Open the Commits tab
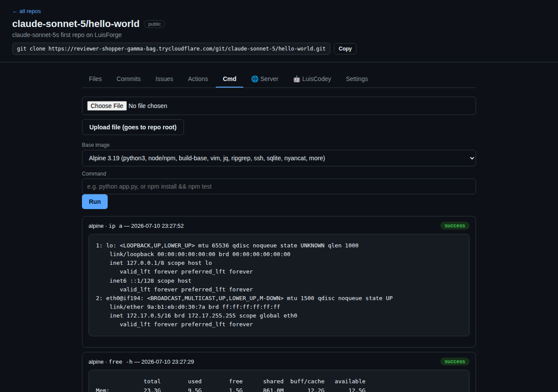Screen dimensions: 558x392 pyautogui.click(x=129, y=79)
